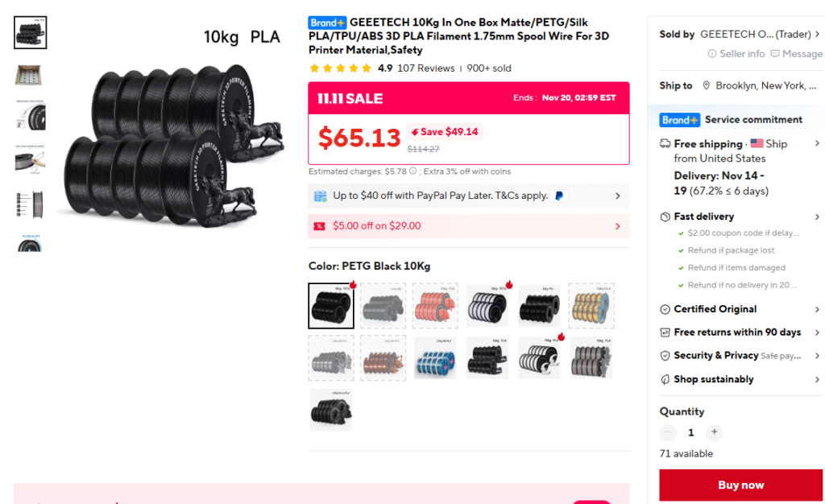Click the Buy now button
Image resolution: width=825 pixels, height=504 pixels.
tap(741, 485)
